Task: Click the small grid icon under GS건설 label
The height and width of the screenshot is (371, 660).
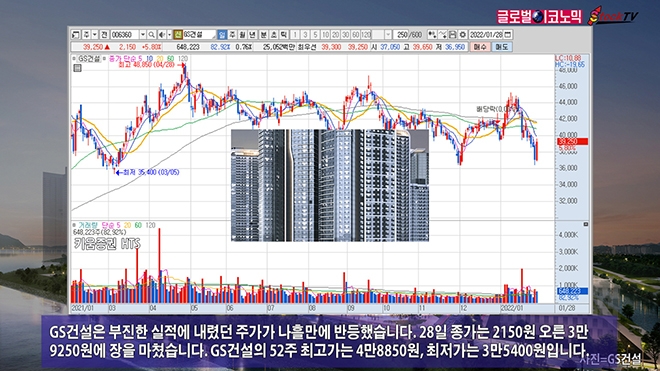Action: [77, 68]
